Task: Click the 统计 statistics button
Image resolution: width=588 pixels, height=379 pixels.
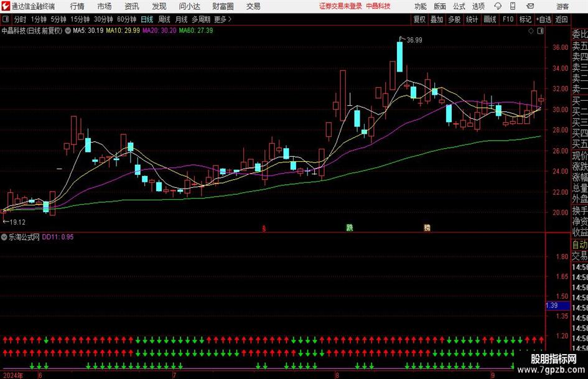Action: coord(472,19)
